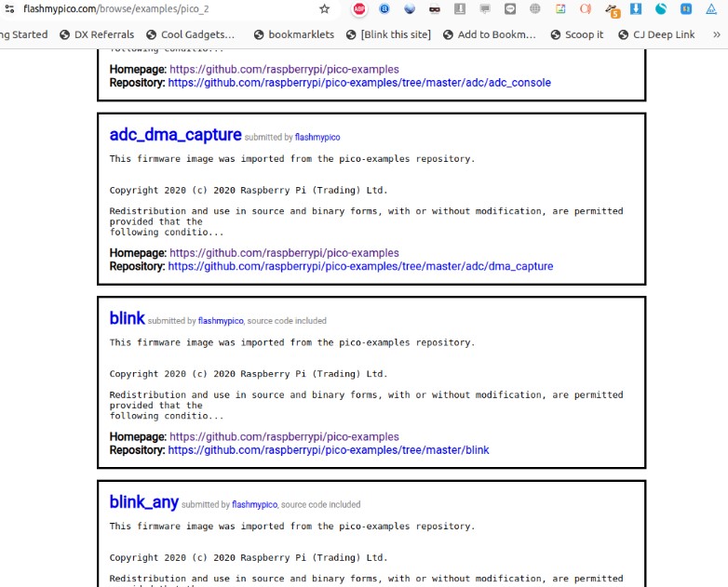728x587 pixels.
Task: Bookmark this page with the star icon
Action: click(x=325, y=8)
